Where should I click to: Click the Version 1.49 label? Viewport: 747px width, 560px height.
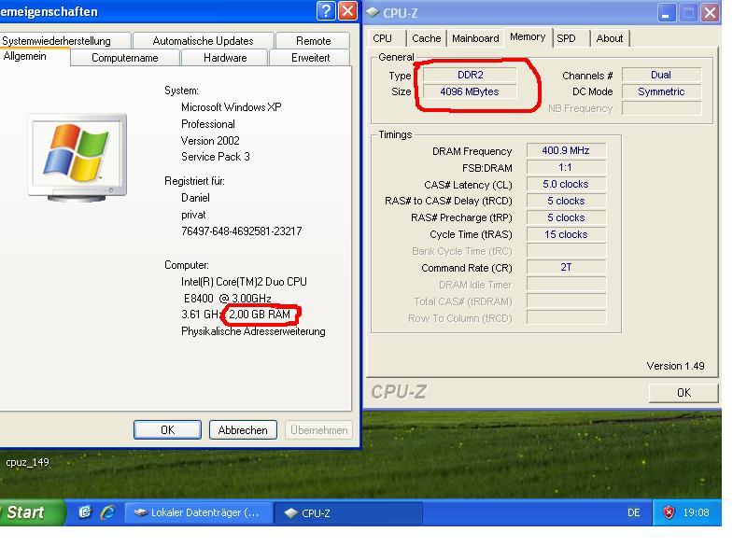click(675, 366)
